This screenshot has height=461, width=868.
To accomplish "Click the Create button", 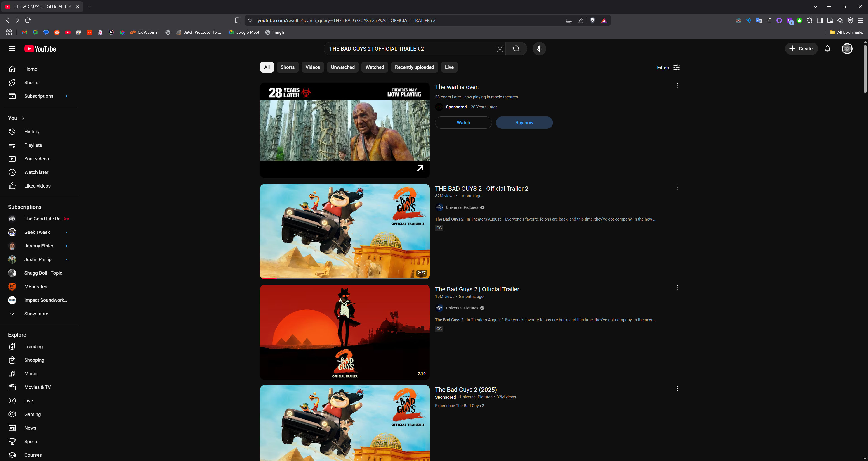I will (x=801, y=49).
